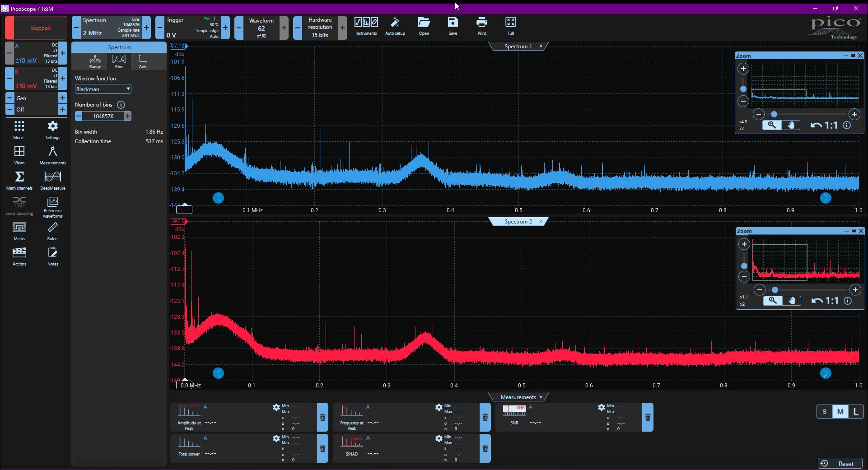Open the More... apps grid
The image size is (868, 470).
pos(19,130)
